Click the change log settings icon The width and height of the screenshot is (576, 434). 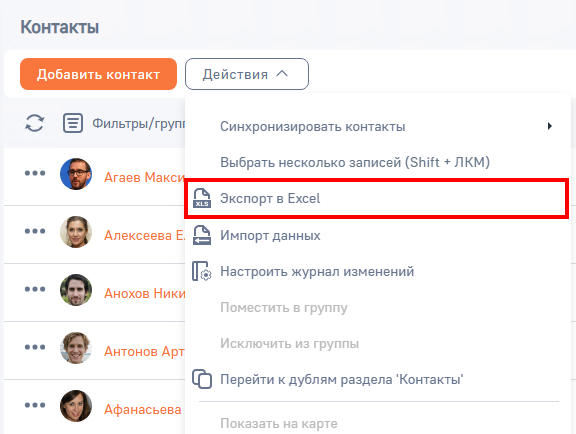click(x=202, y=271)
